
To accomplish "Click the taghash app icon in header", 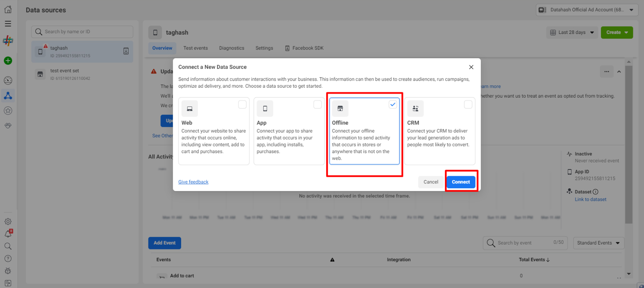I will point(155,32).
